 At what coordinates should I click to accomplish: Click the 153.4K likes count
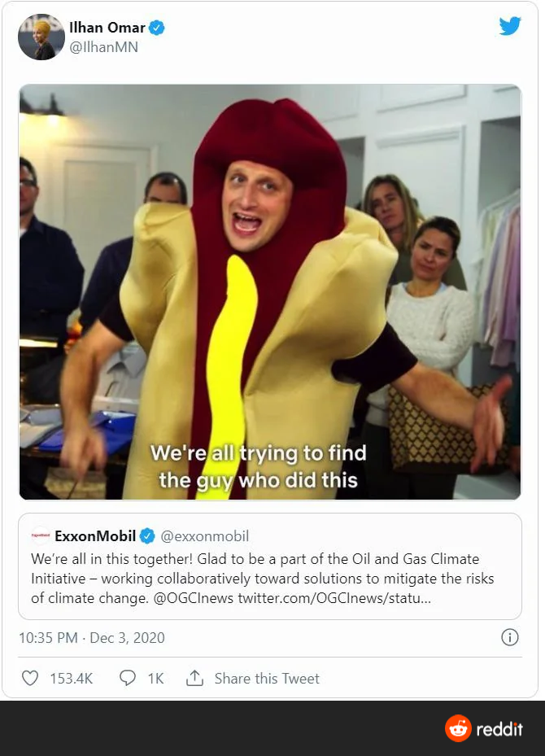(x=70, y=678)
